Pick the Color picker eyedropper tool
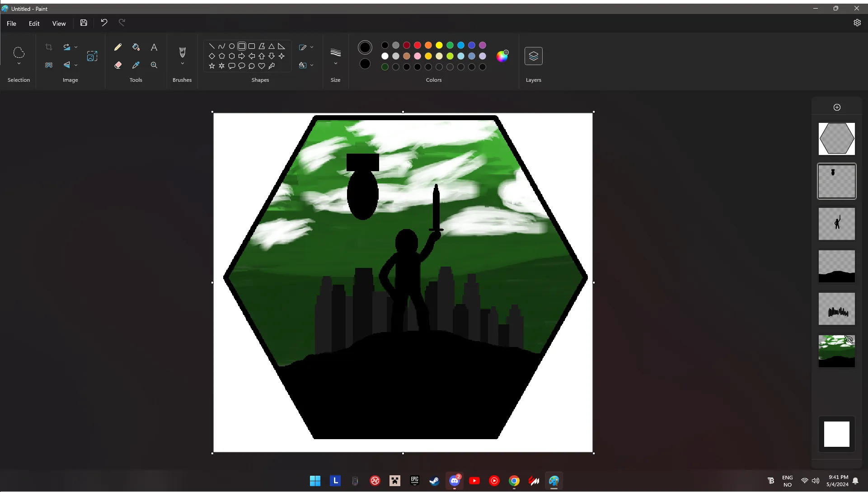Screen dimensions: 868x492 tap(136, 65)
